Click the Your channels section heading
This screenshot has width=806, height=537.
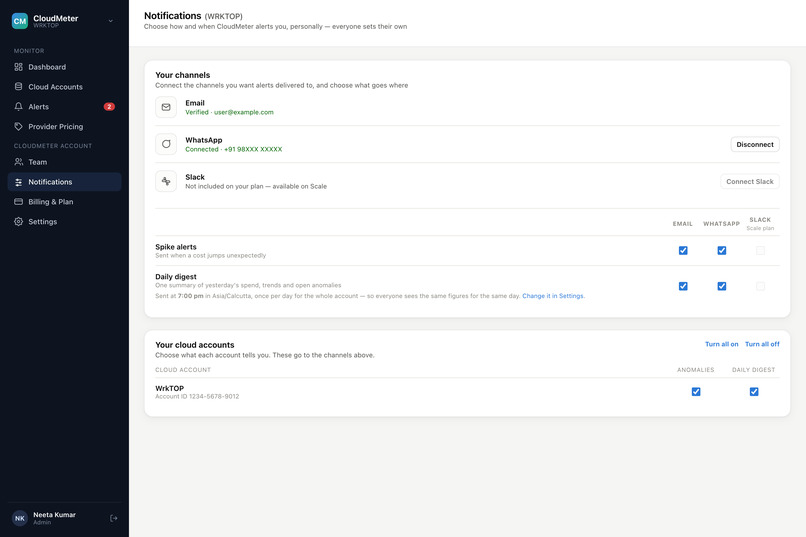click(182, 75)
